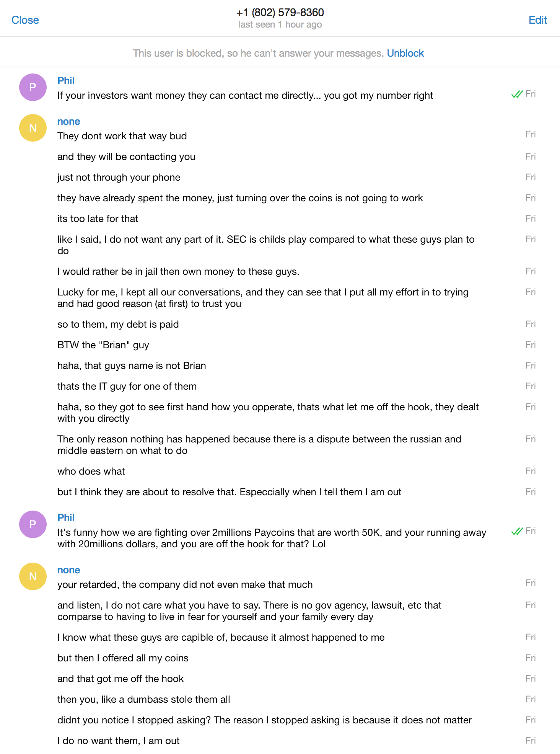560x754 pixels.
Task: Click the Phil name above the Paycoins message
Action: click(x=66, y=518)
